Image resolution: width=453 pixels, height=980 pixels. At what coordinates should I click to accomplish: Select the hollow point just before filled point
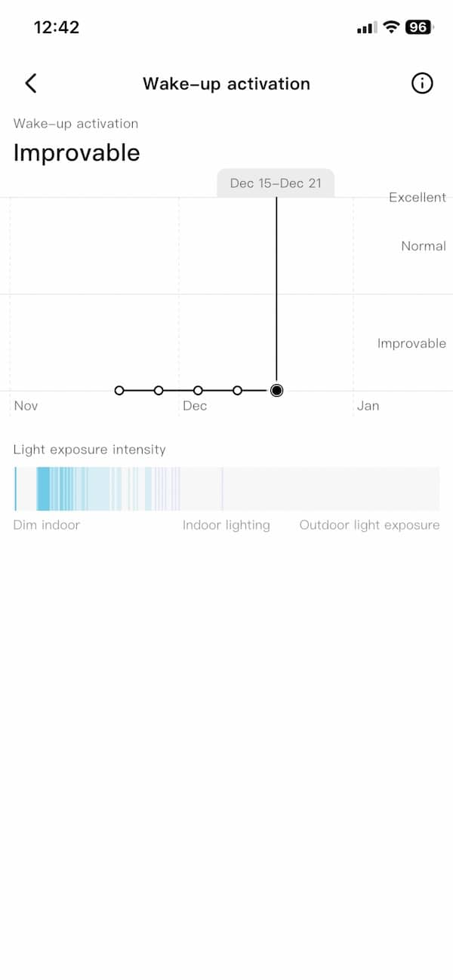point(238,390)
